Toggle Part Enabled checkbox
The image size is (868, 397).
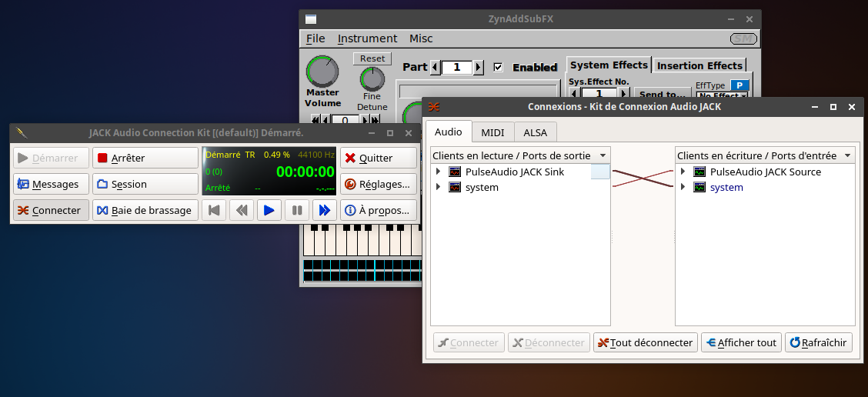(498, 67)
